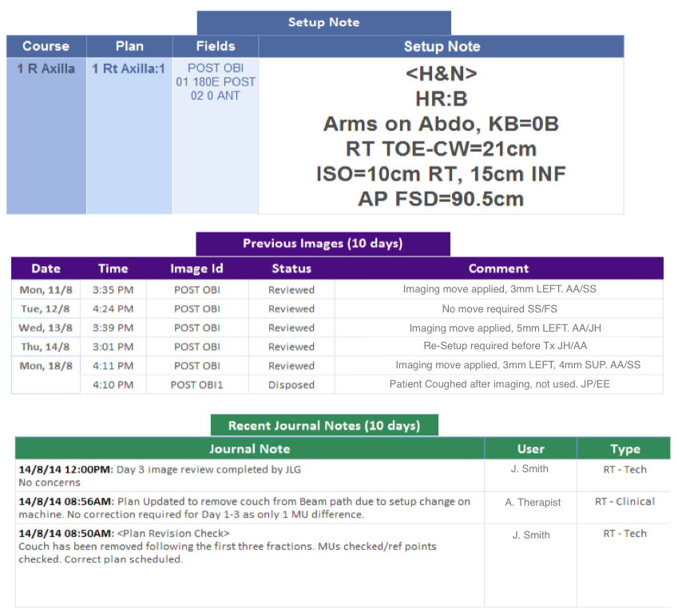This screenshot has height=616, width=678.
Task: Click the Course column header
Action: [x=46, y=46]
